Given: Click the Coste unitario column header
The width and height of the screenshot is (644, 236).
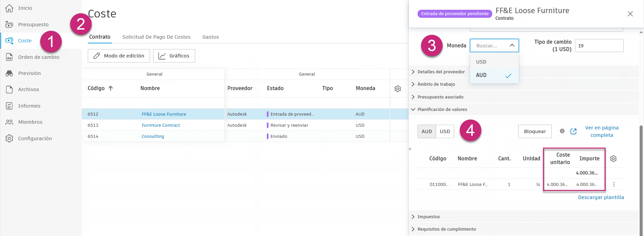Looking at the screenshot, I should pyautogui.click(x=560, y=159).
